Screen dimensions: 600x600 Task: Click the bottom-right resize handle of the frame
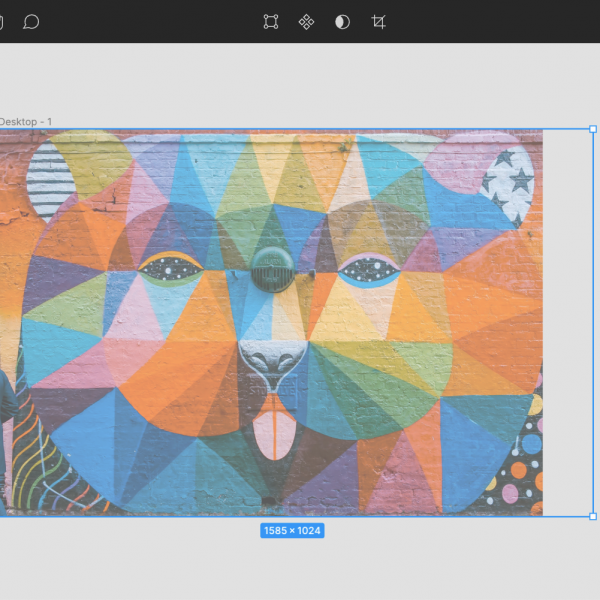[x=593, y=516]
